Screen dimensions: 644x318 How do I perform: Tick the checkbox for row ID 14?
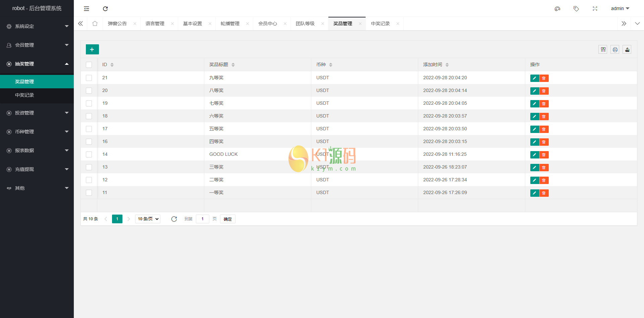(89, 154)
